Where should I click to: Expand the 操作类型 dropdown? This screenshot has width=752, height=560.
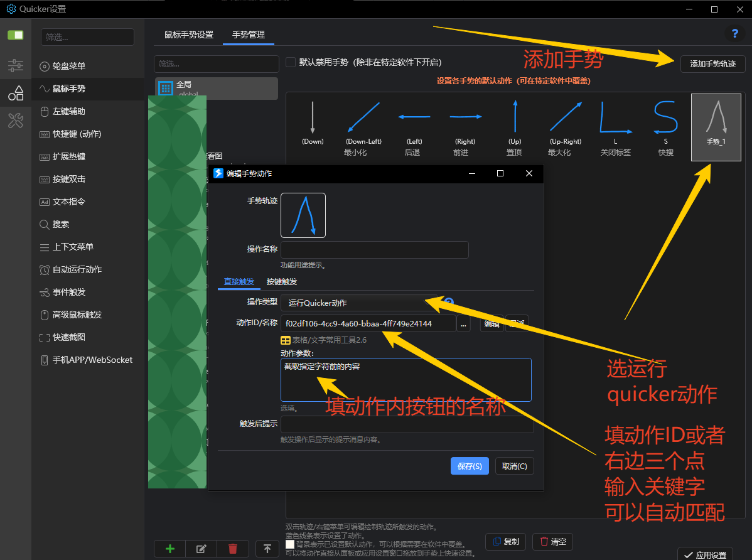tap(359, 303)
